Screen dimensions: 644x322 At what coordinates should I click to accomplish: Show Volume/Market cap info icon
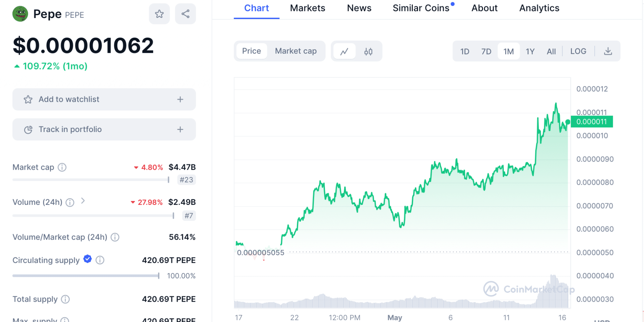(115, 237)
